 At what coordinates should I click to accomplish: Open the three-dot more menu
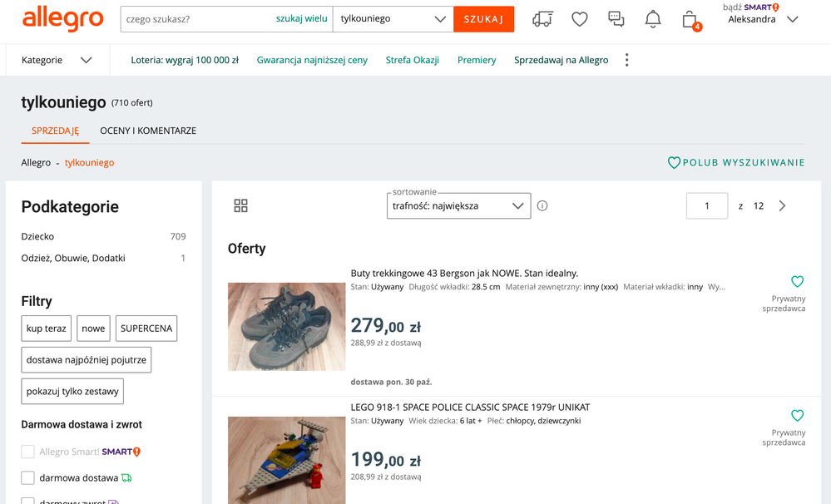point(626,60)
